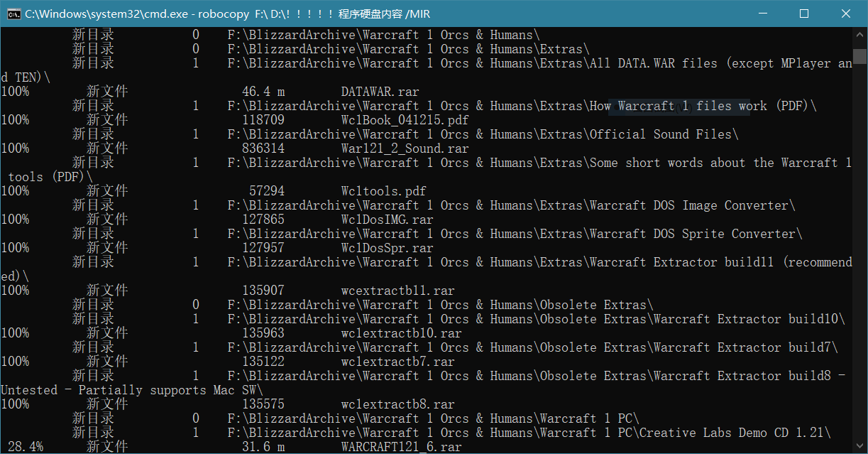The image size is (868, 454).
Task: Click the Wc1DosIMG.rar filename
Action: tap(387, 220)
